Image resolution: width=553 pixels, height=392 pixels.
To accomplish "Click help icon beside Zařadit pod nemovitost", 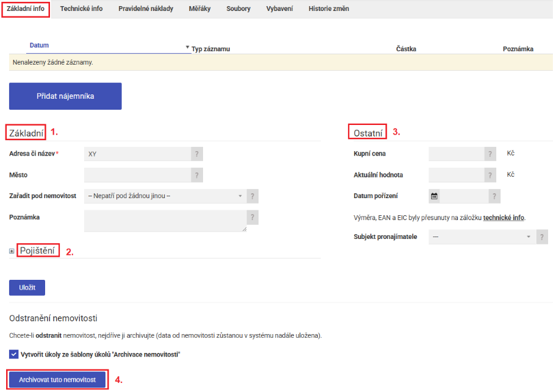I will tap(253, 196).
